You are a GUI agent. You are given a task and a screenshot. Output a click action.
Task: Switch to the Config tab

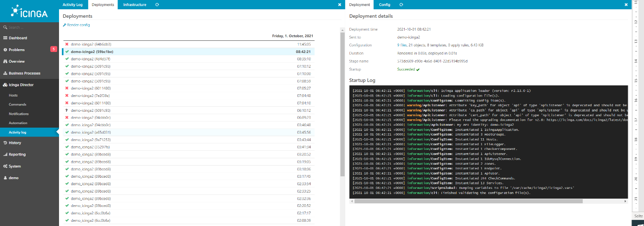[x=385, y=5]
